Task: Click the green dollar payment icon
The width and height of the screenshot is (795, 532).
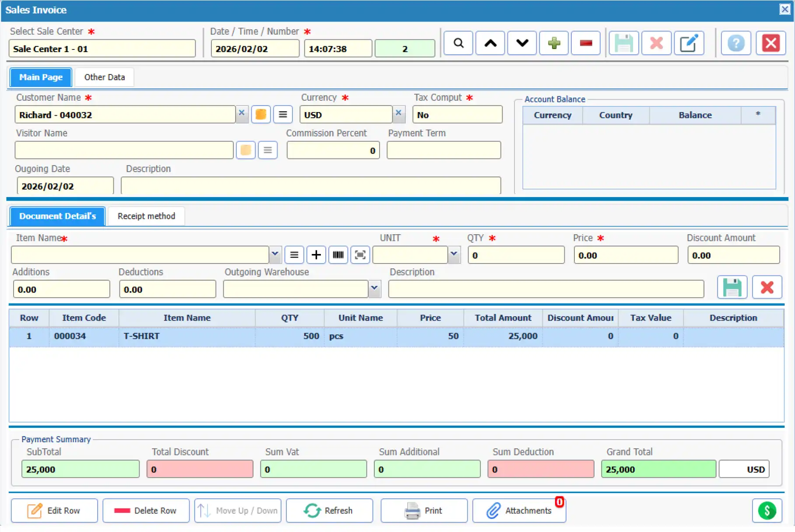Action: 767,511
